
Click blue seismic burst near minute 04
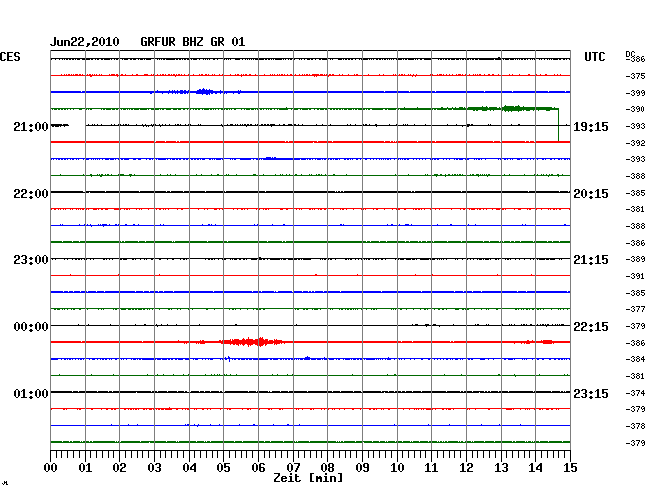(205, 92)
